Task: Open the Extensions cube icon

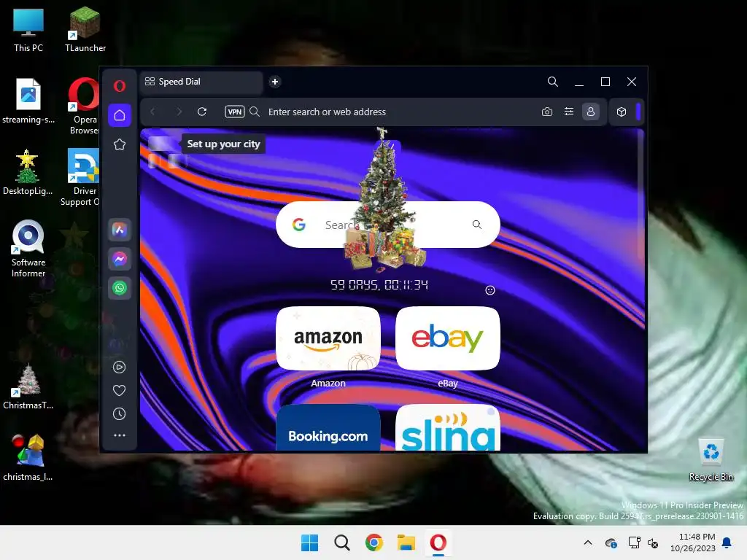Action: (622, 112)
